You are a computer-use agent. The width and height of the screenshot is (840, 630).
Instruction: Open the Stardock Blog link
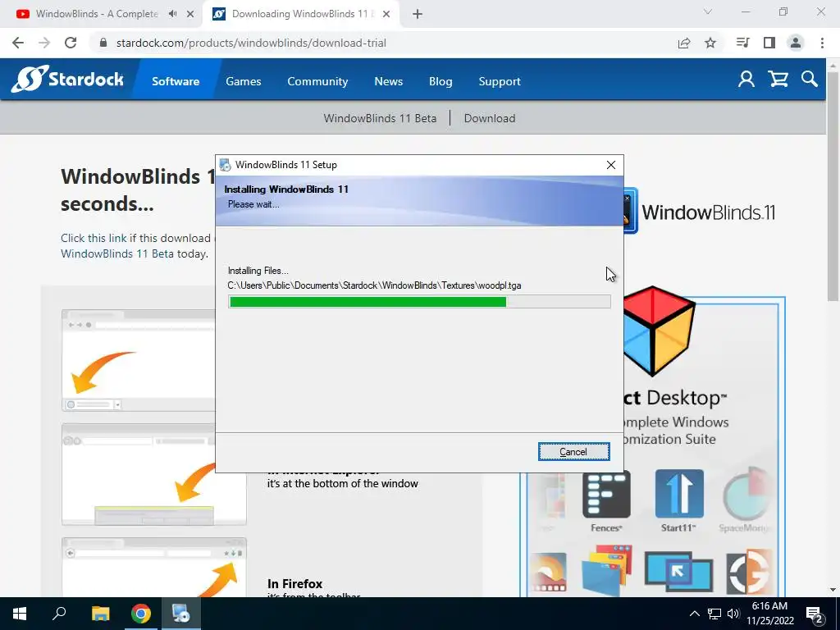point(441,81)
